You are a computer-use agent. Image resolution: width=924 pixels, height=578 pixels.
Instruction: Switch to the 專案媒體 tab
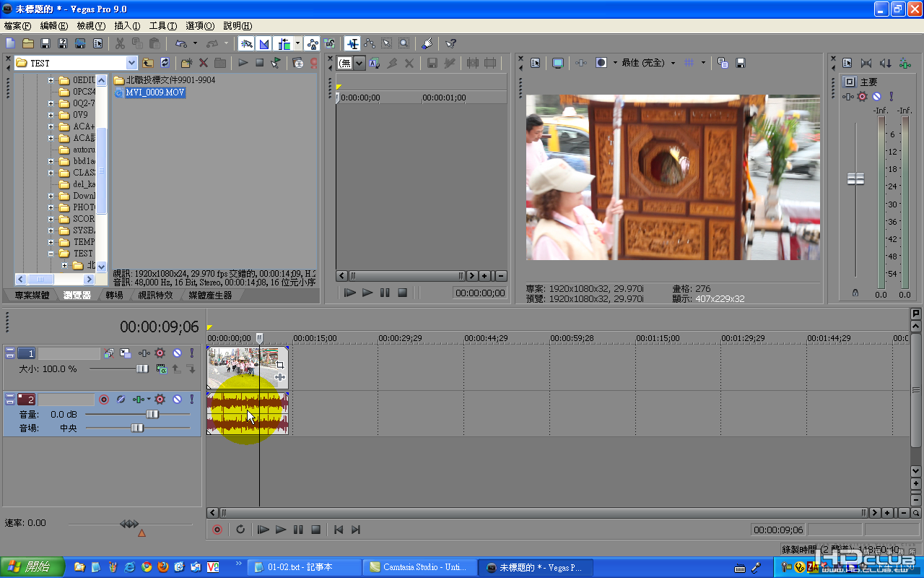[x=32, y=296]
